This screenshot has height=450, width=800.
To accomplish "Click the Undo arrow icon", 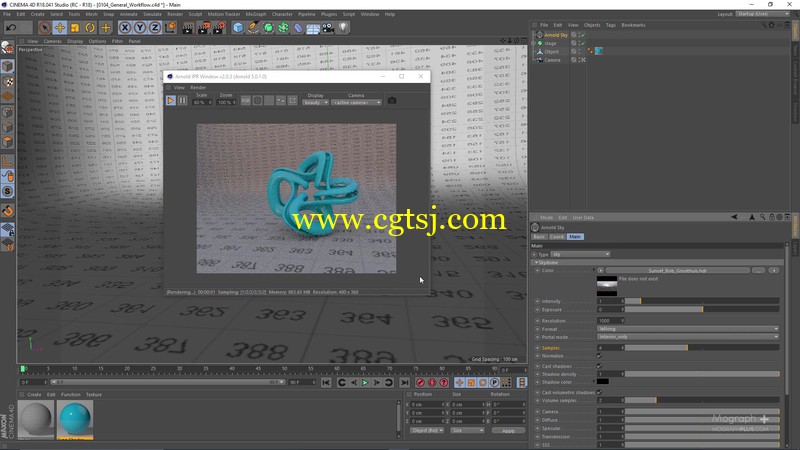I will pos(11,28).
